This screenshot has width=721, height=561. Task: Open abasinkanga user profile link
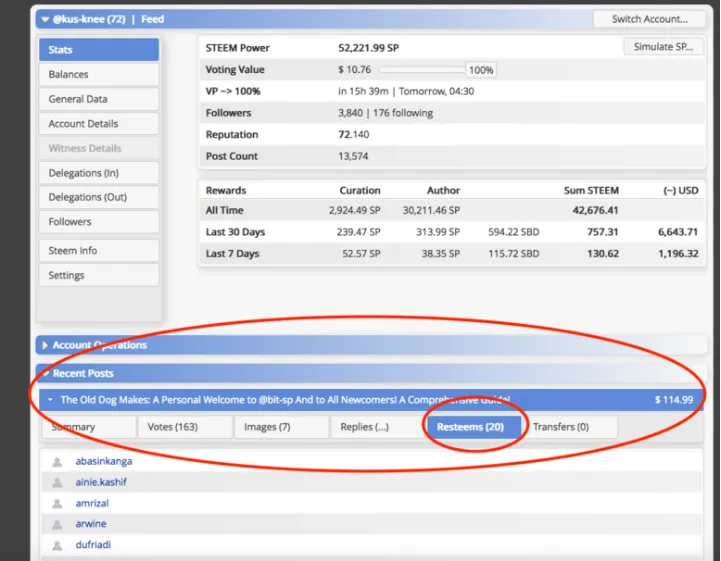(x=104, y=461)
